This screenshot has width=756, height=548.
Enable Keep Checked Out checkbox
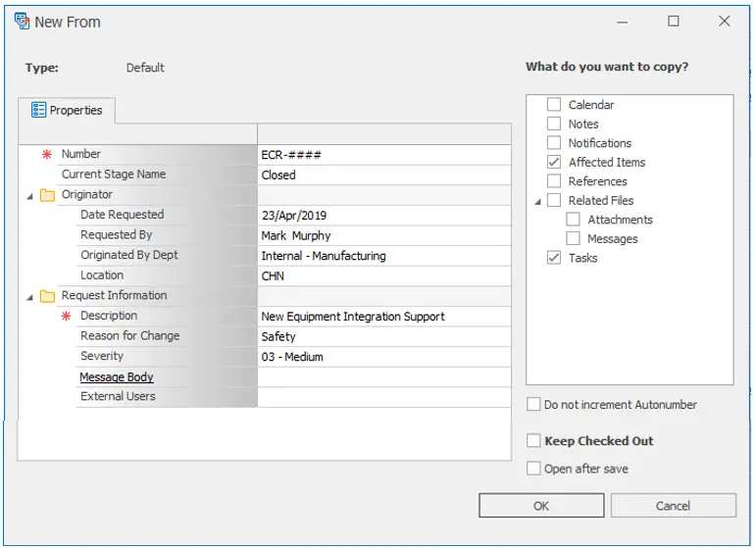(x=533, y=441)
